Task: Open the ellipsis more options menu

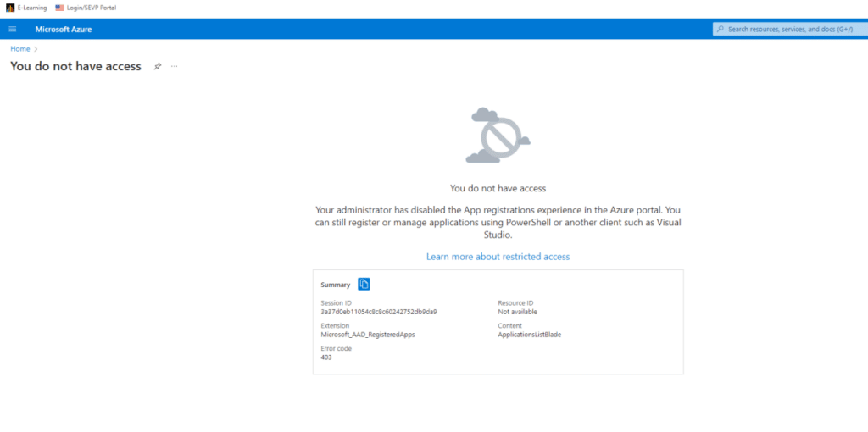Action: (x=175, y=66)
